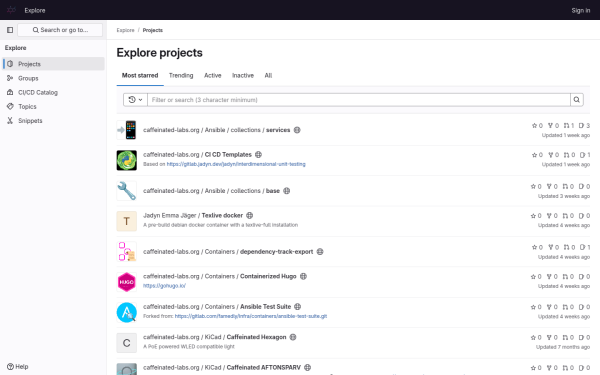Viewport: 600px width, 375px height.
Task: Open the recent searches history dropdown
Action: point(135,100)
